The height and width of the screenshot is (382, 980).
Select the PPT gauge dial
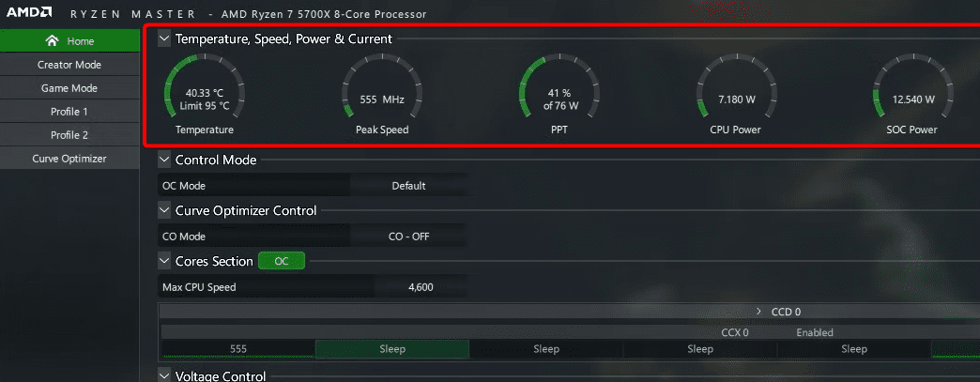tap(560, 94)
